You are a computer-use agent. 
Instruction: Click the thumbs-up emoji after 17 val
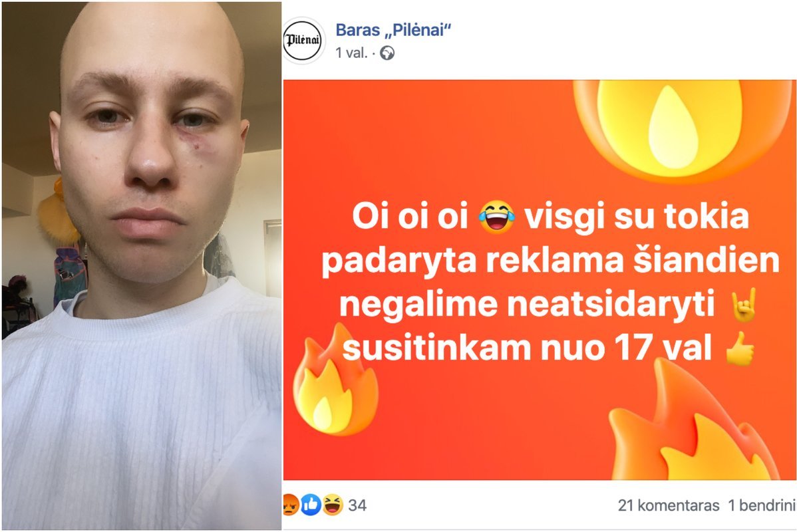[740, 349]
